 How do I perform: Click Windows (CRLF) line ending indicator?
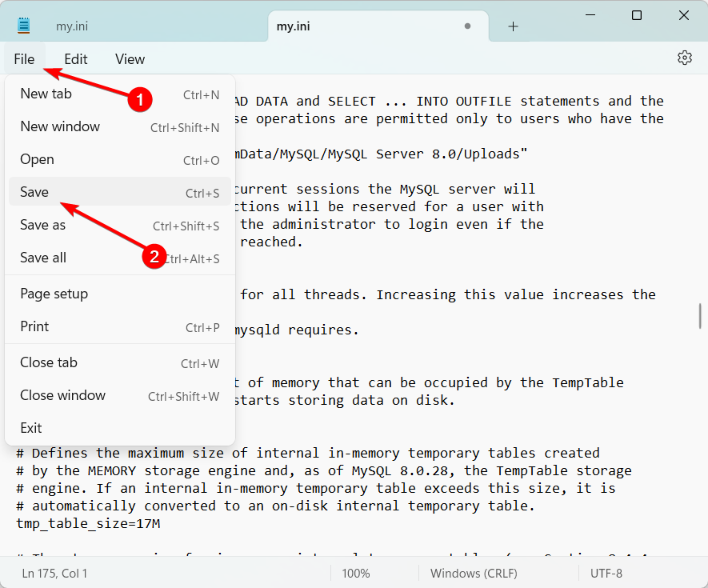pos(474,574)
